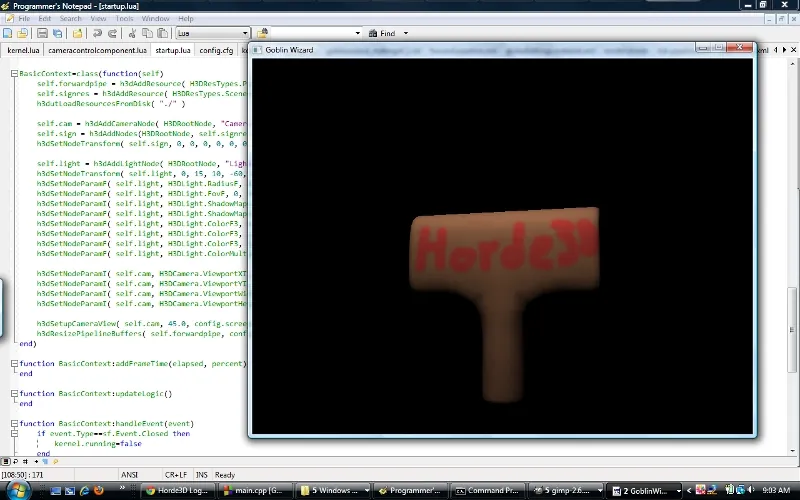
Task: Close the current document tab with X
Action: (x=793, y=49)
